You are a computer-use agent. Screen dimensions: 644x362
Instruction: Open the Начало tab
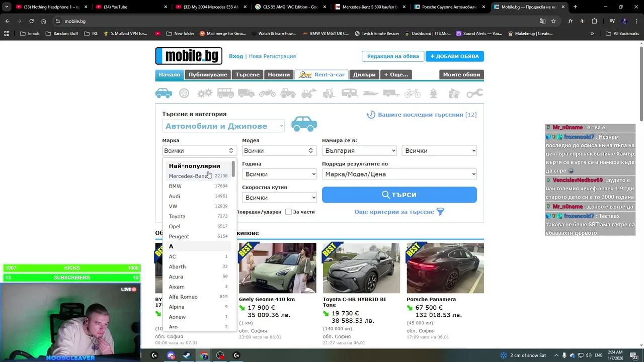coord(170,74)
